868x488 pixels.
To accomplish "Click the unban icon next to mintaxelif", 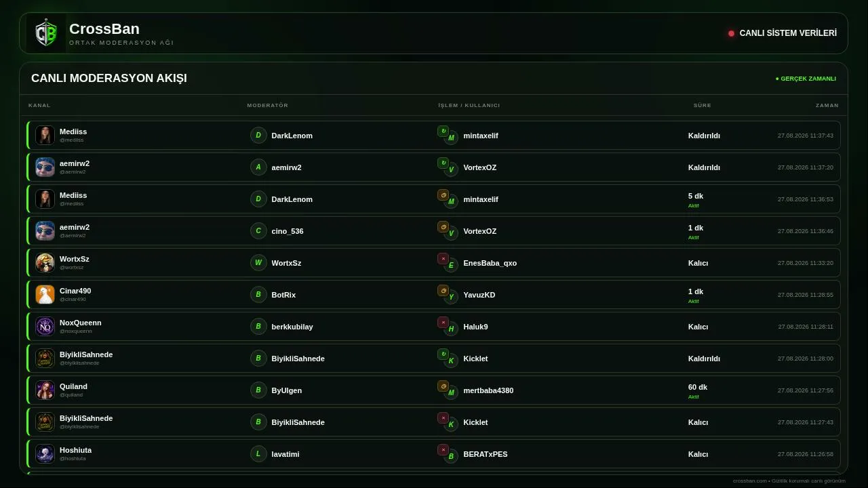I will pos(443,131).
